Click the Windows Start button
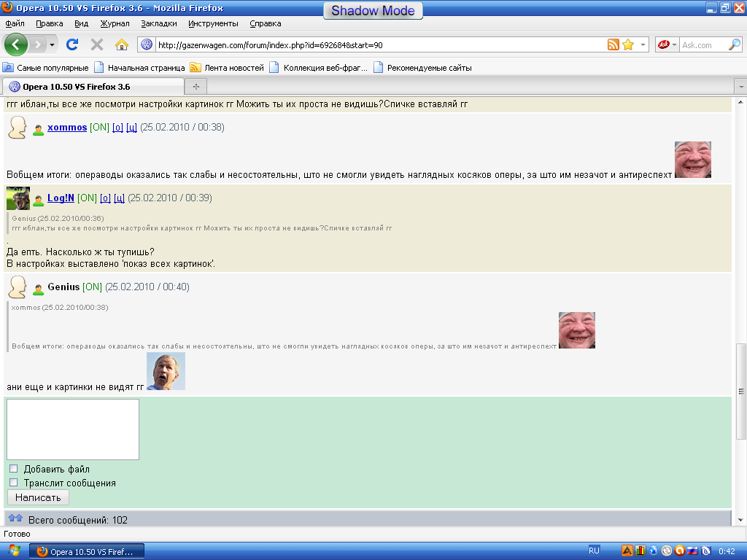This screenshot has width=747, height=560. pos(13,551)
